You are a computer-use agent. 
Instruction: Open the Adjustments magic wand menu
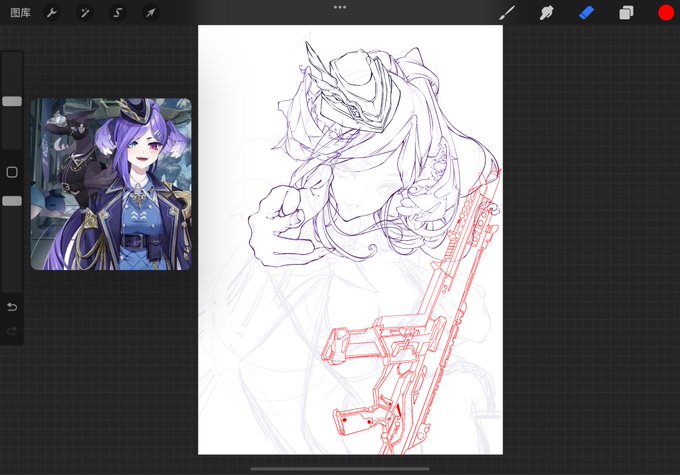85,13
